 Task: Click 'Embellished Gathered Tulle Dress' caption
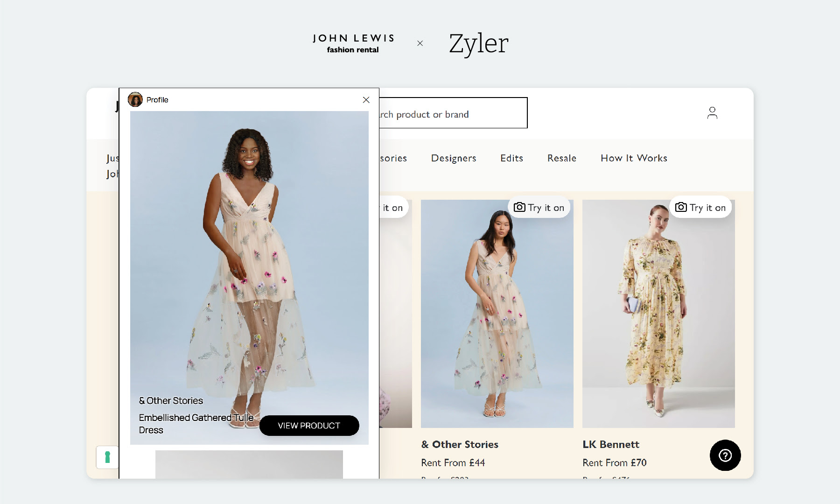click(196, 424)
